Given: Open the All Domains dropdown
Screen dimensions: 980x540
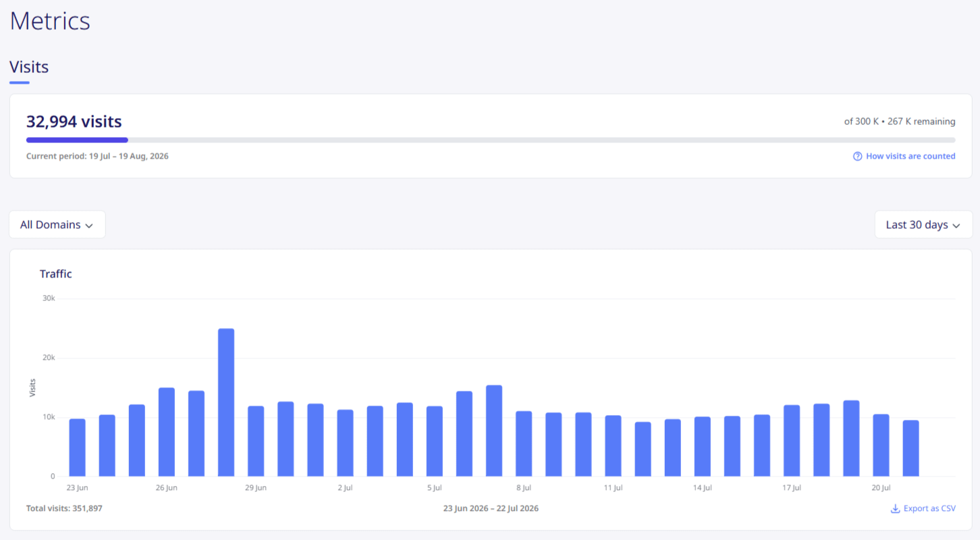Looking at the screenshot, I should pos(57,225).
